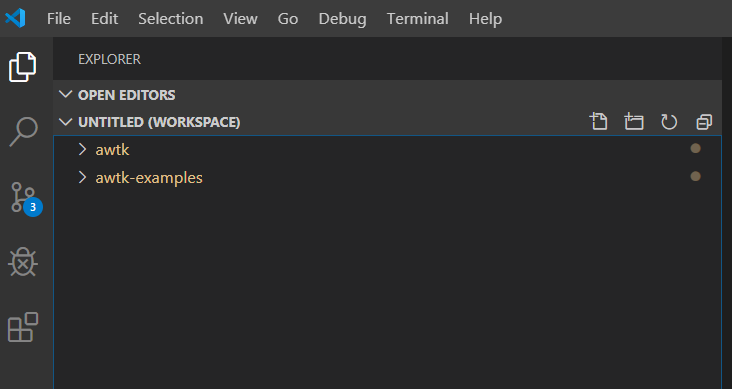
Task: Open the Selection menu
Action: coord(171,19)
